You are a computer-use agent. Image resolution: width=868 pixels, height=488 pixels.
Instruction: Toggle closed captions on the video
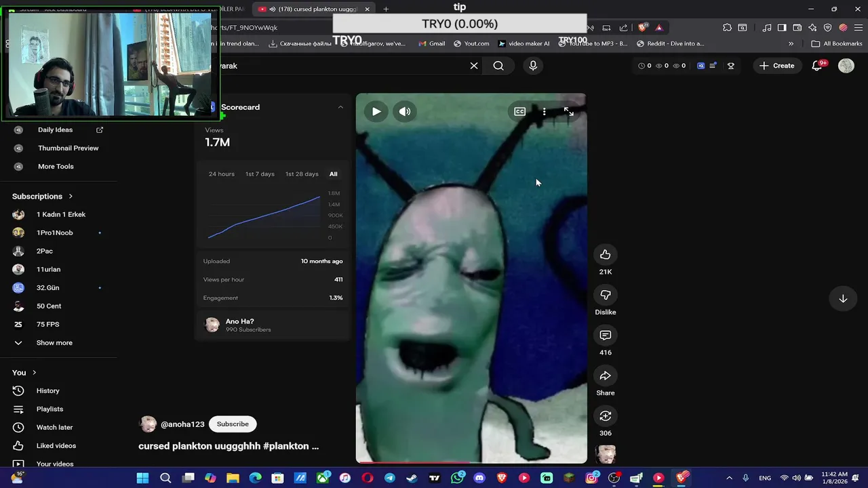tap(519, 112)
